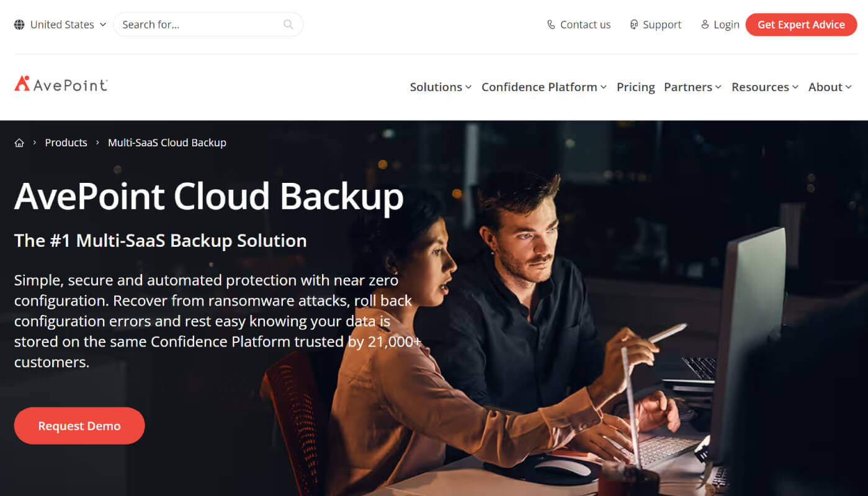
Task: Click the Request Demo button
Action: pyautogui.click(x=79, y=426)
